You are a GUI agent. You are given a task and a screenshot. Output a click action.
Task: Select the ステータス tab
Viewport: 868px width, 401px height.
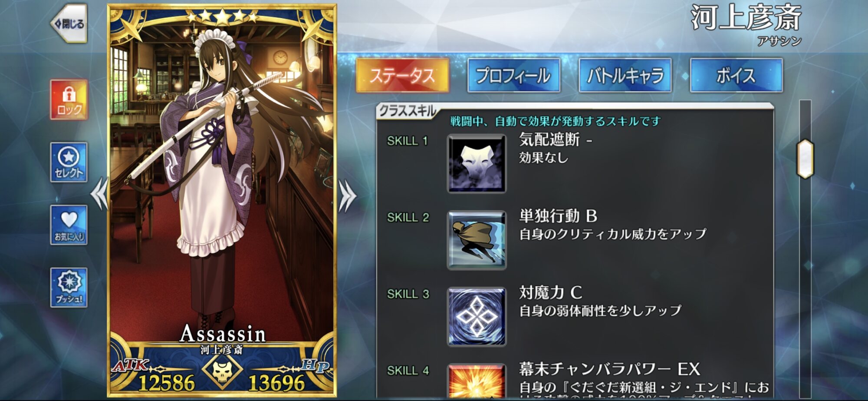coord(402,76)
